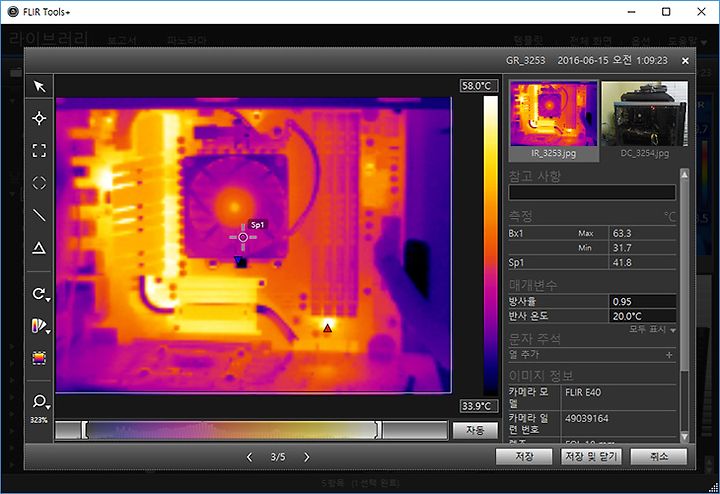Click the scroll up arrow in right panel

(x=684, y=174)
